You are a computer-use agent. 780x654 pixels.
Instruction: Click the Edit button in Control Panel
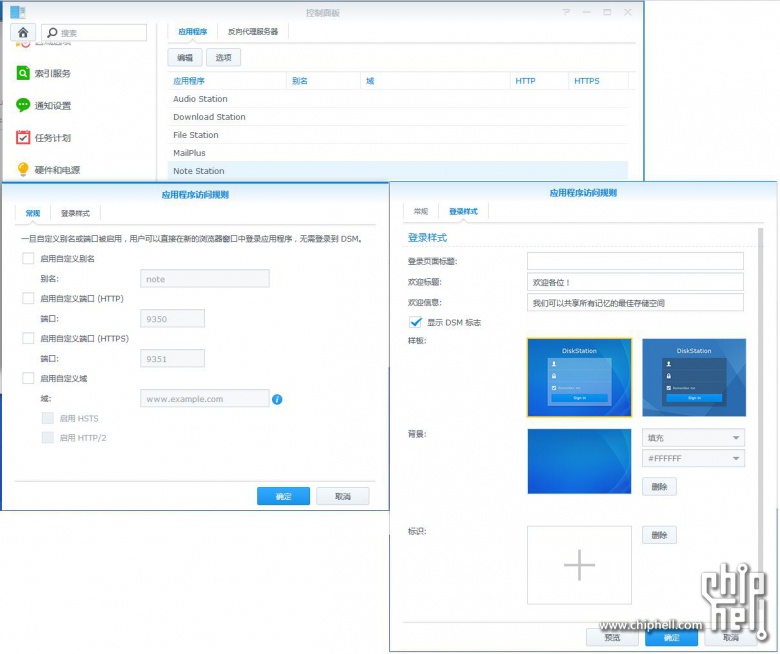[x=185, y=58]
